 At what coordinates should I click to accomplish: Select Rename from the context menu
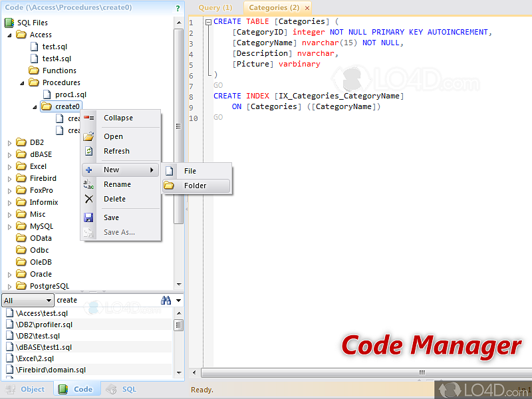(x=117, y=184)
